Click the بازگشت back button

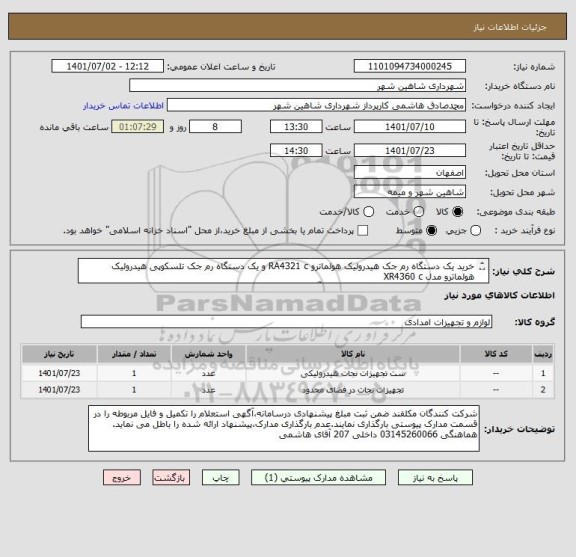[x=171, y=478]
